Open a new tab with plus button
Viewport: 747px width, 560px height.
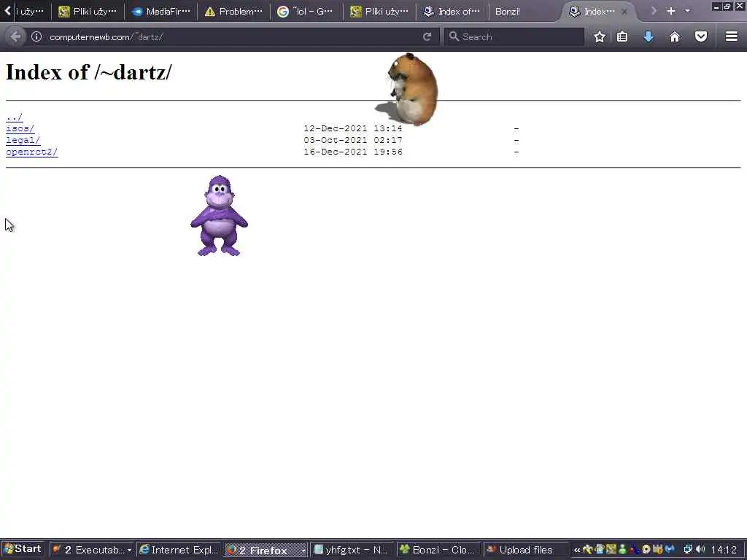point(671,11)
